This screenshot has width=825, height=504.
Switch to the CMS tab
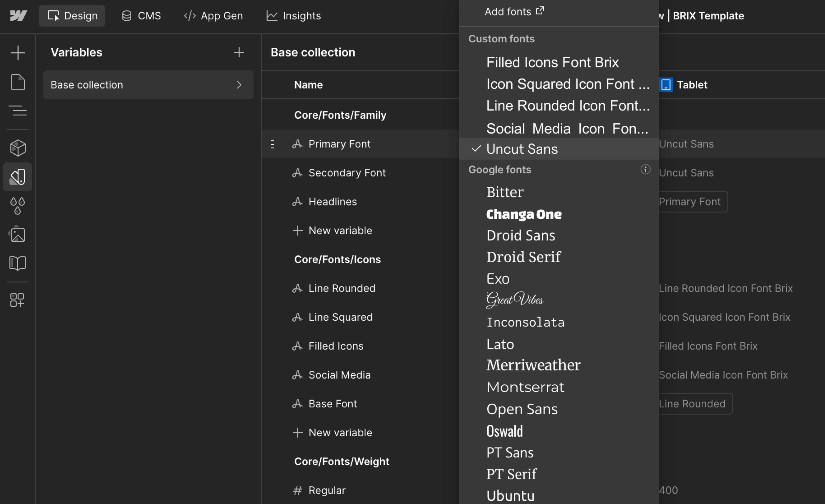(141, 16)
